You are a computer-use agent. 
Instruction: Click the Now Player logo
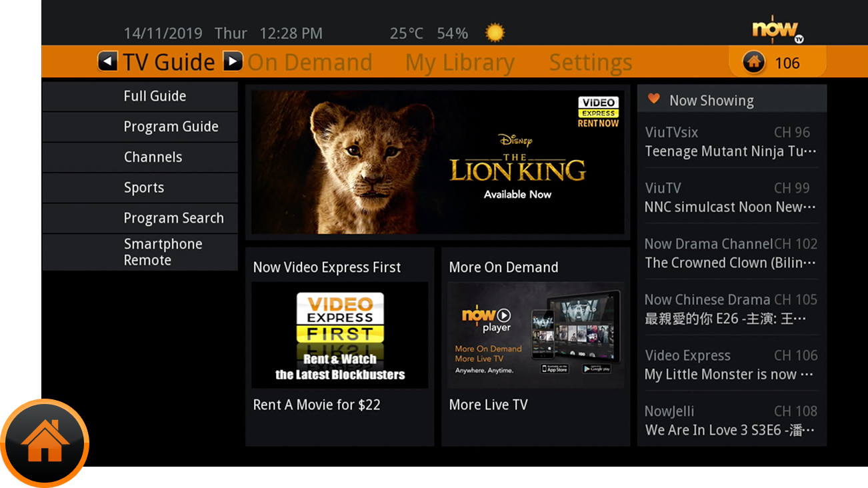487,319
